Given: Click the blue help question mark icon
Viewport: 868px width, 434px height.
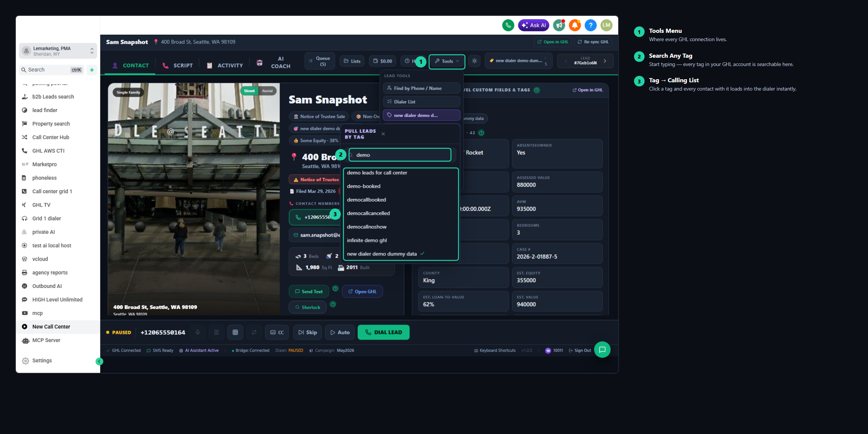Looking at the screenshot, I should coord(591,25).
